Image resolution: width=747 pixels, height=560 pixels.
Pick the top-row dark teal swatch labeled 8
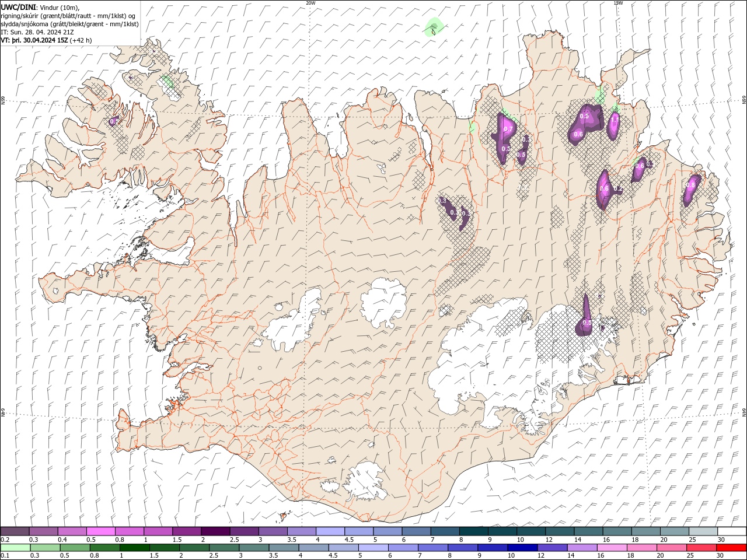(473, 531)
